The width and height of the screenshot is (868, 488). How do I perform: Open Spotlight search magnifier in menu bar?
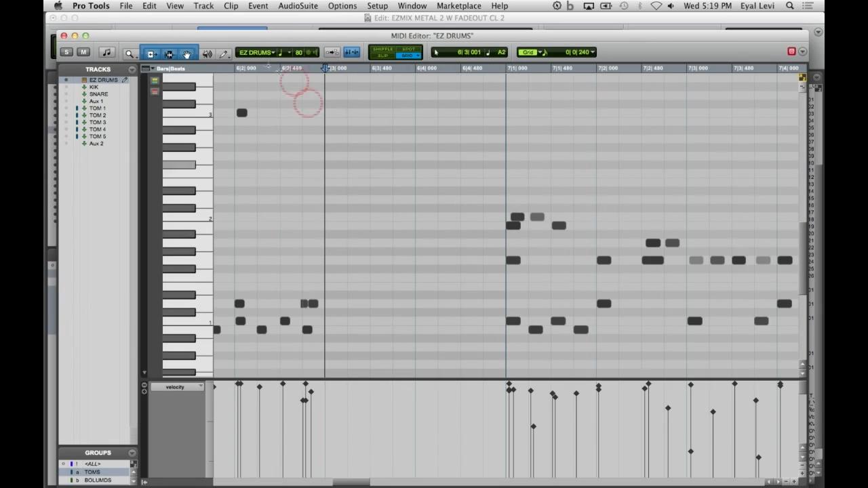click(790, 5)
